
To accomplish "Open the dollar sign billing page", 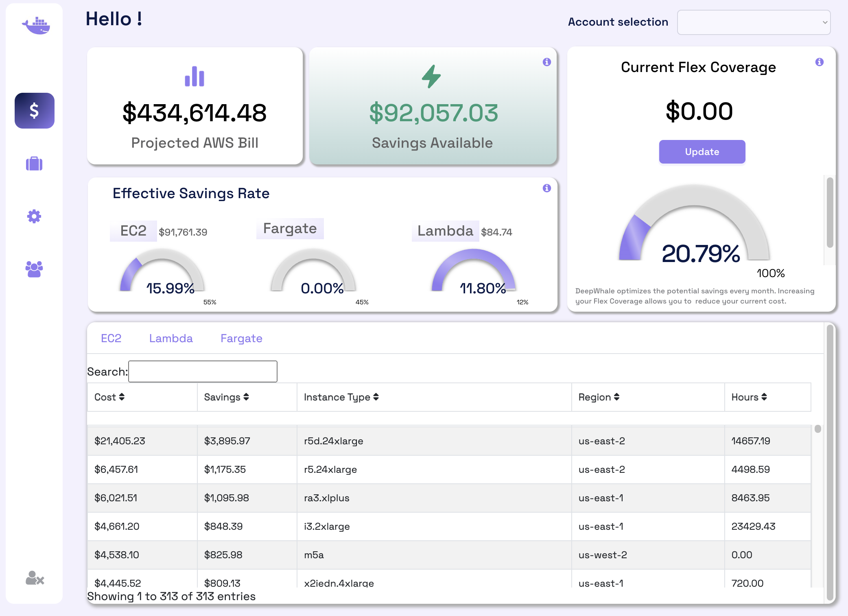I will (x=35, y=111).
